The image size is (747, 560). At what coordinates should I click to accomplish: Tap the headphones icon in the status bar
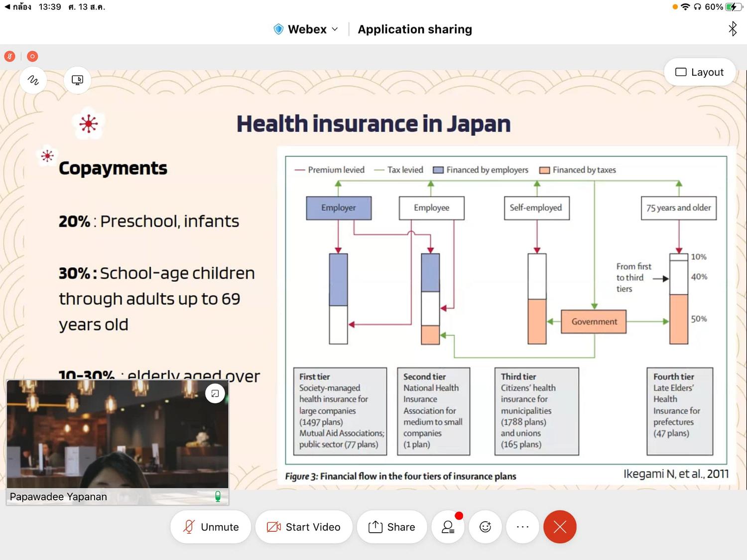(x=697, y=7)
